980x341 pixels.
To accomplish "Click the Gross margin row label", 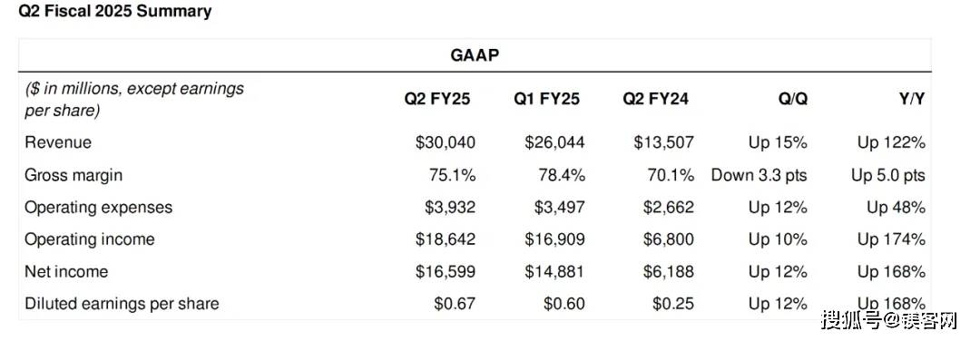I will click(x=73, y=175).
